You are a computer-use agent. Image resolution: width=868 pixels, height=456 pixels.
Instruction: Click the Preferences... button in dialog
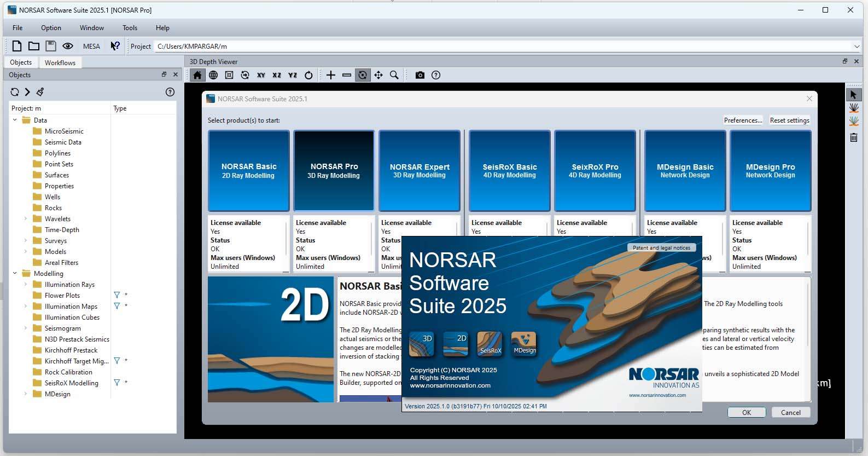(x=743, y=120)
